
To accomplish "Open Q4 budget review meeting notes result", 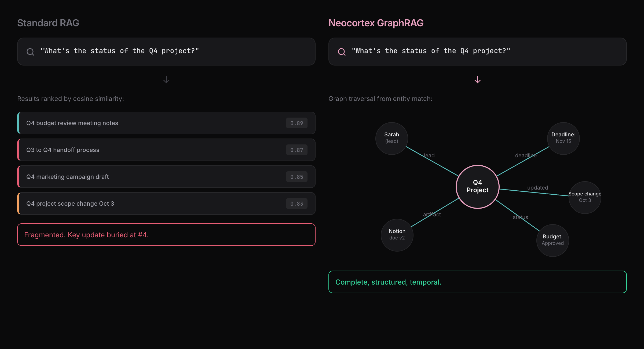I will pos(72,123).
